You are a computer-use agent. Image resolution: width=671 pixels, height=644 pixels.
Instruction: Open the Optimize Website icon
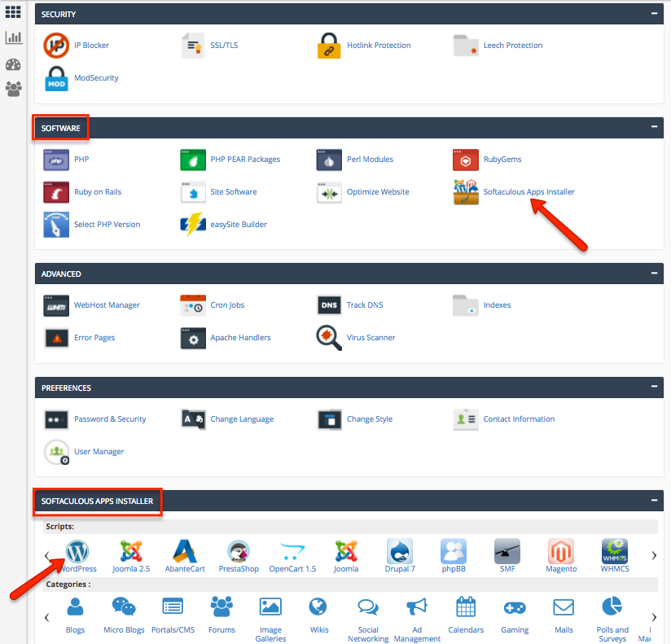329,192
